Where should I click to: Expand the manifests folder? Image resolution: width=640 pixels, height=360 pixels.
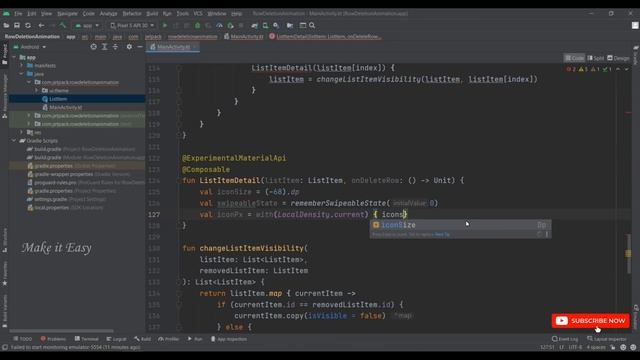(22, 65)
